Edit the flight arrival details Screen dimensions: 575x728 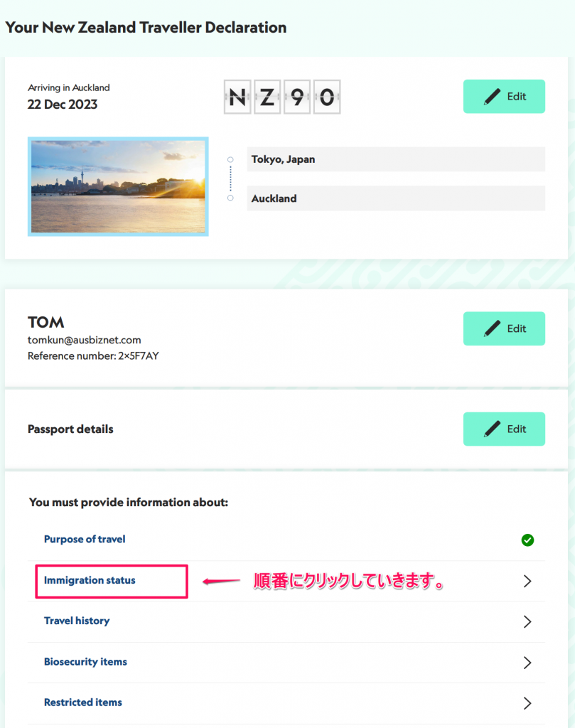[504, 97]
